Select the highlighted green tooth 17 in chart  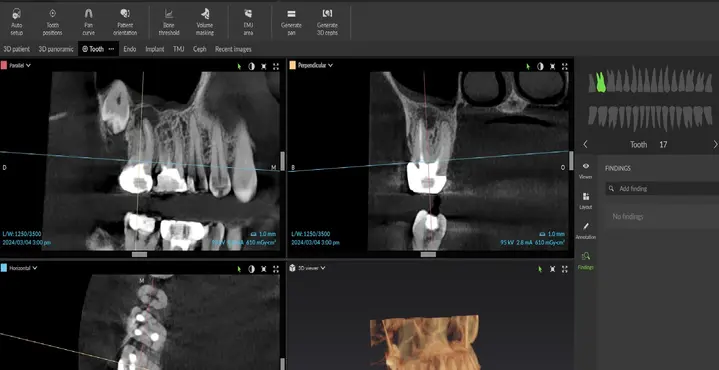pos(601,82)
